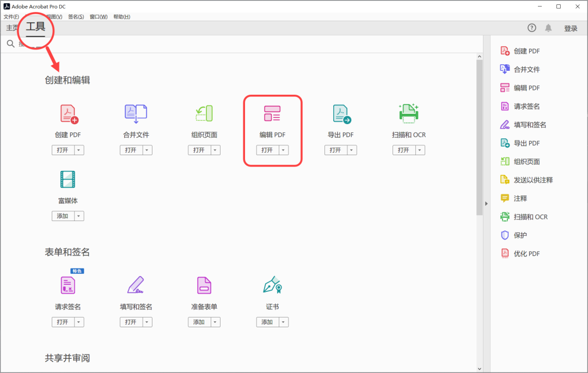Click the 保护 shield icon in sidebar
The image size is (588, 373).
click(505, 235)
